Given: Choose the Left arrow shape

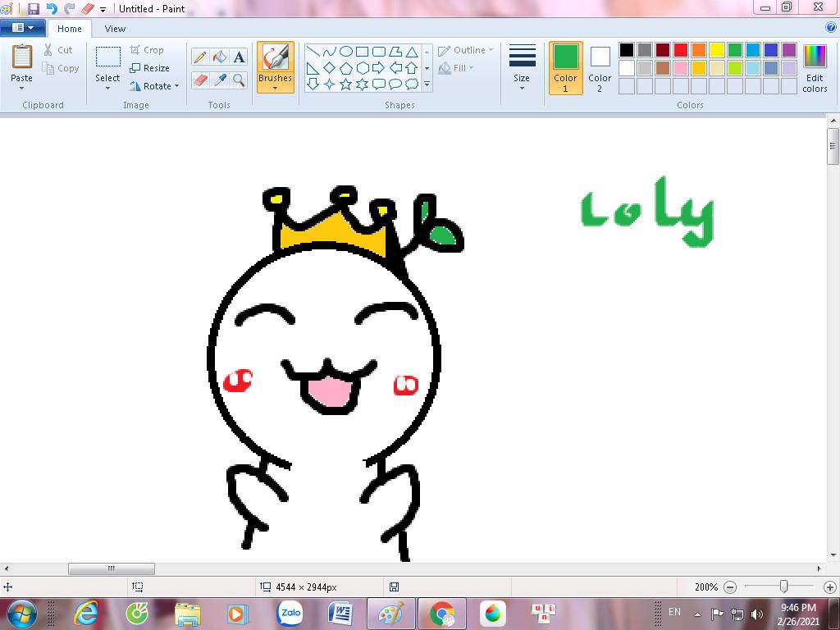Looking at the screenshot, I should [x=395, y=68].
